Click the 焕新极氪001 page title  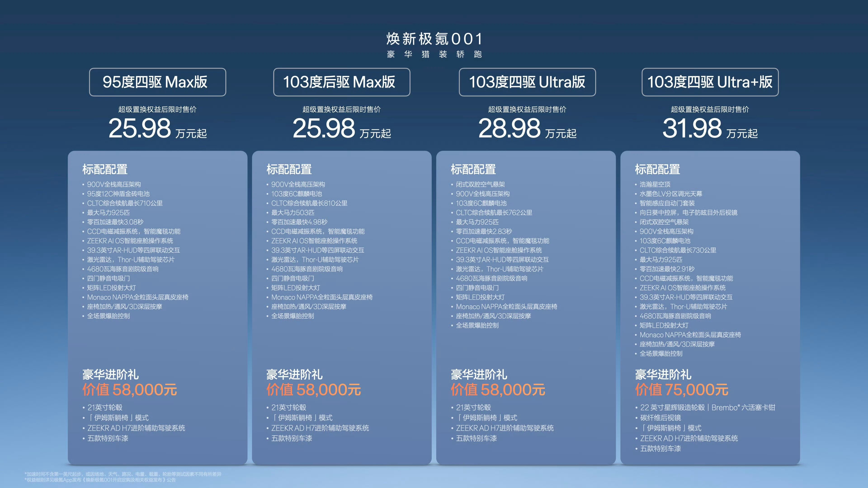[x=434, y=39]
